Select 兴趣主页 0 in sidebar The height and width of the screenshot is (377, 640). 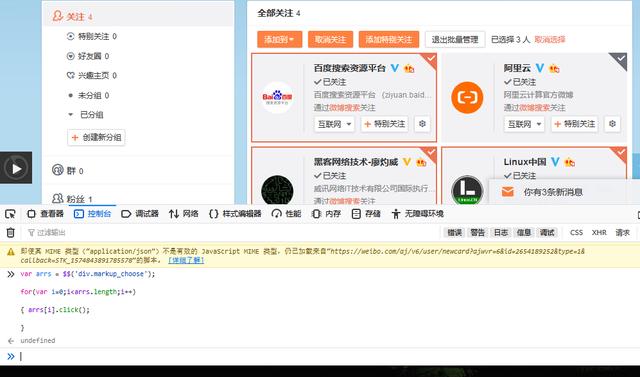coord(91,75)
